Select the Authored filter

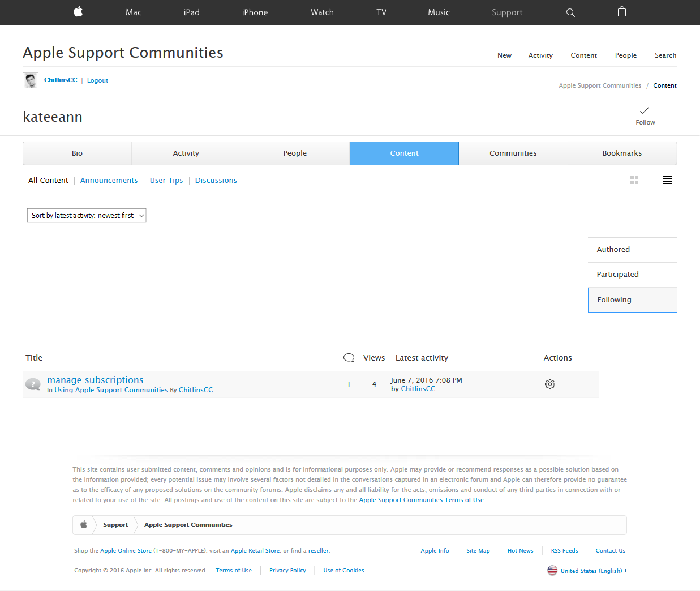tap(633, 250)
